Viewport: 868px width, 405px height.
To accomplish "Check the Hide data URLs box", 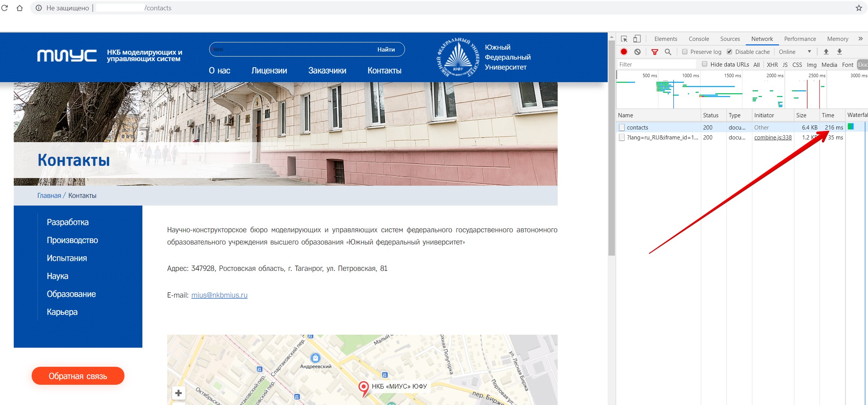I will coord(705,64).
